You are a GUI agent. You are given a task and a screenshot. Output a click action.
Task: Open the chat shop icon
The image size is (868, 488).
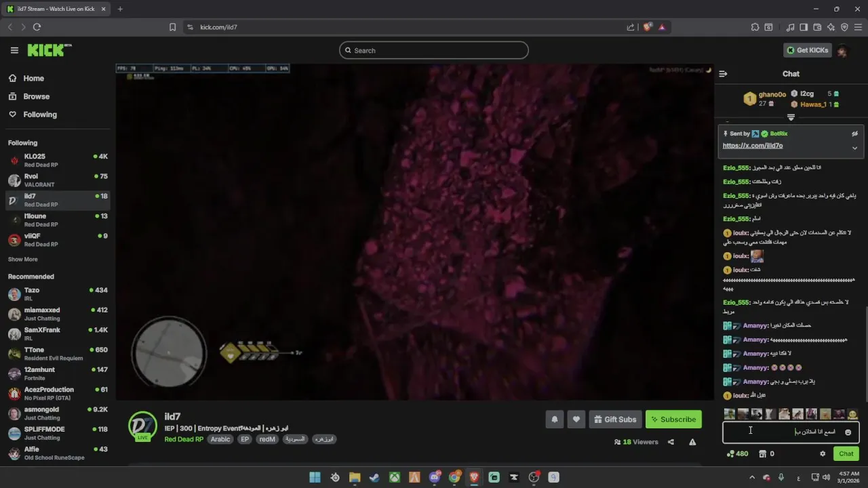coord(762,453)
